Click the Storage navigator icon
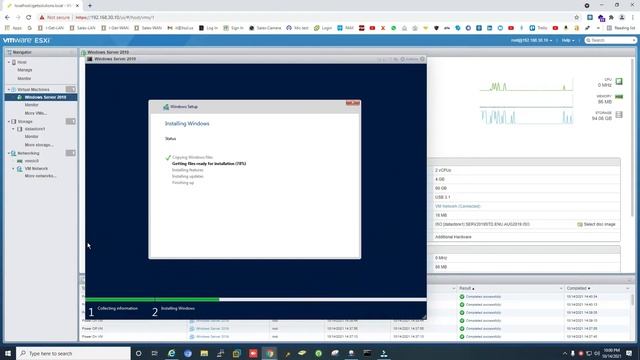640x360 pixels. click(13, 121)
